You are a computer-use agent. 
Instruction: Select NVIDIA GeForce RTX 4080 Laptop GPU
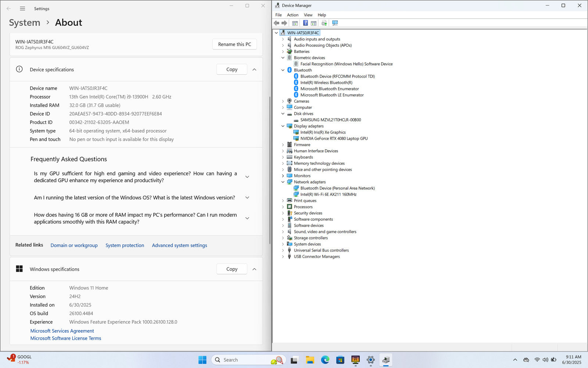click(x=334, y=138)
